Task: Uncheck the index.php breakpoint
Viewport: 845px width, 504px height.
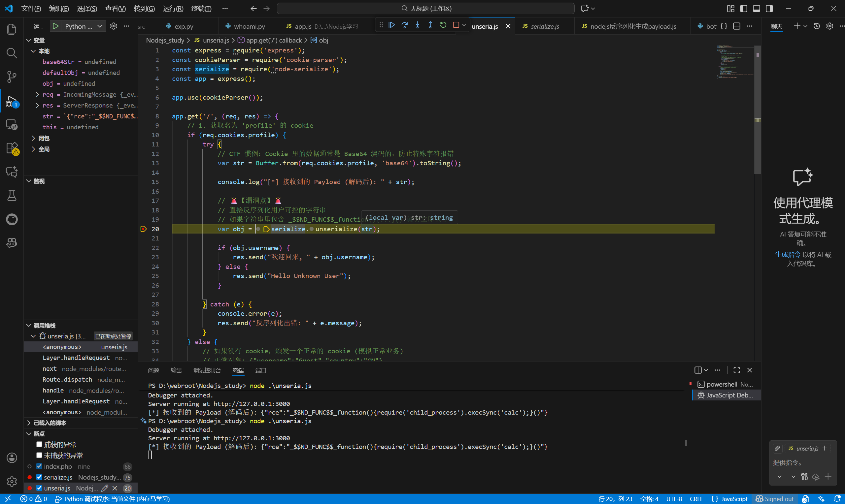Action: [39, 466]
